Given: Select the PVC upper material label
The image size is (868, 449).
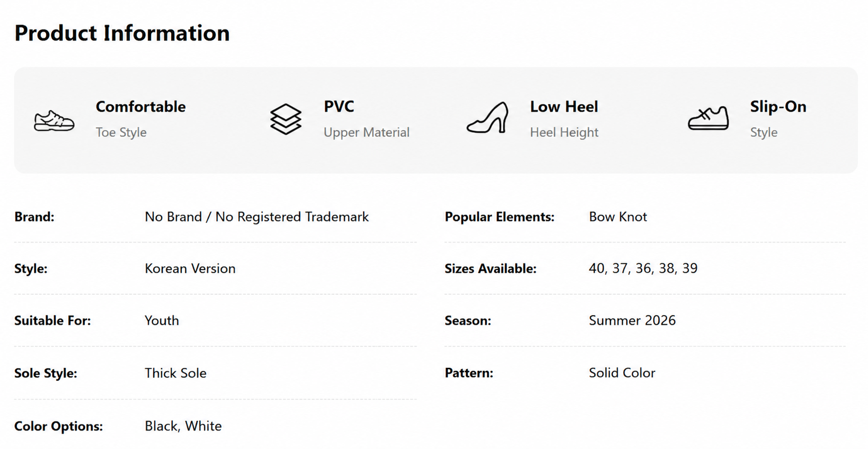Looking at the screenshot, I should point(339,107).
